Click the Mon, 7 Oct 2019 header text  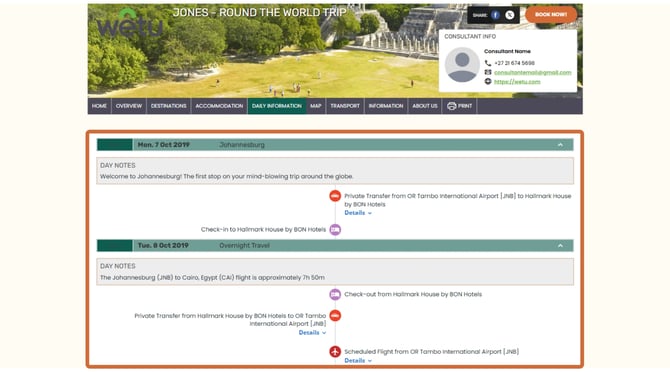click(x=164, y=145)
